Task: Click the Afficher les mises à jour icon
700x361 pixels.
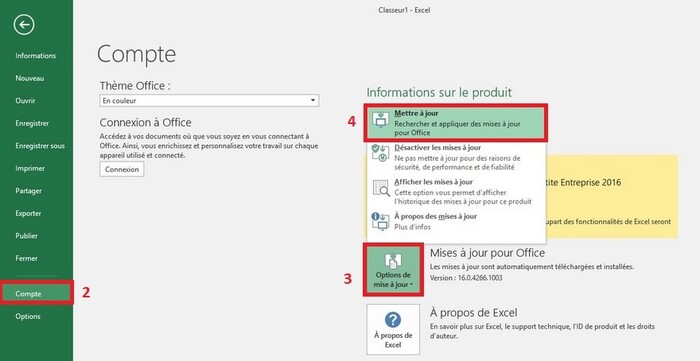Action: pyautogui.click(x=381, y=188)
